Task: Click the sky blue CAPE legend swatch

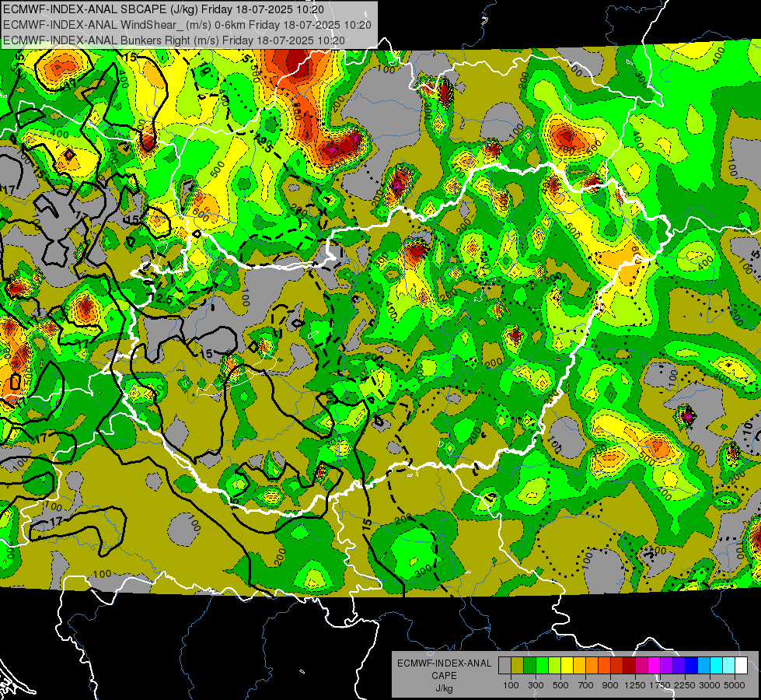Action: (703, 666)
